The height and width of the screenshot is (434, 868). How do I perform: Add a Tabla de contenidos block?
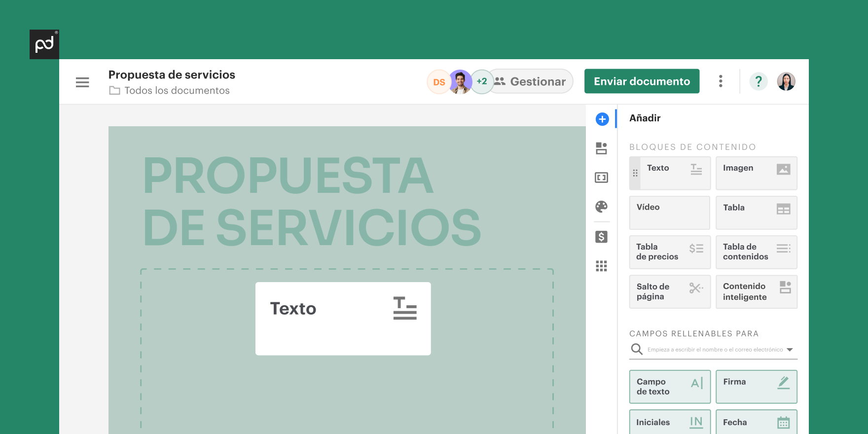point(757,252)
